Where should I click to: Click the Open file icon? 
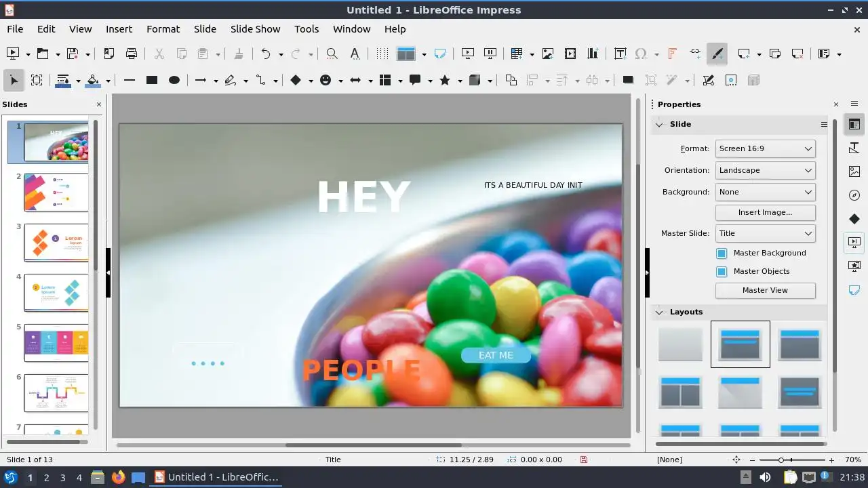[43, 54]
